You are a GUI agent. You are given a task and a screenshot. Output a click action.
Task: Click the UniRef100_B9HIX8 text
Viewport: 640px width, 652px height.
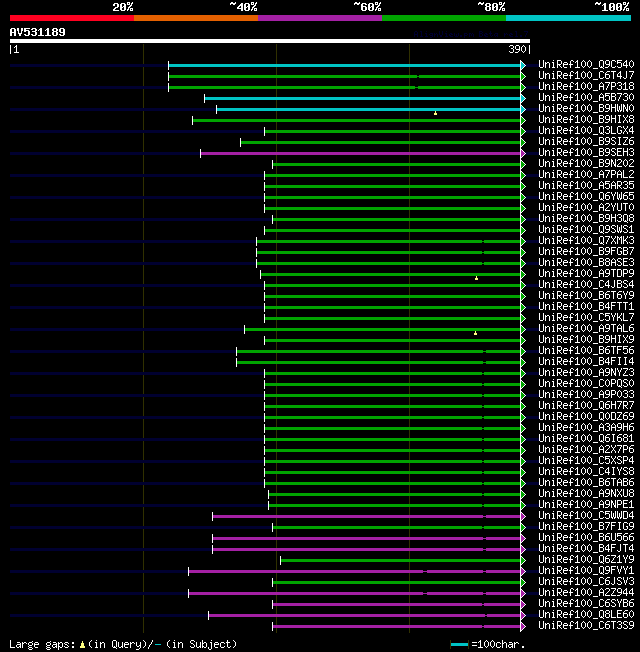point(586,119)
